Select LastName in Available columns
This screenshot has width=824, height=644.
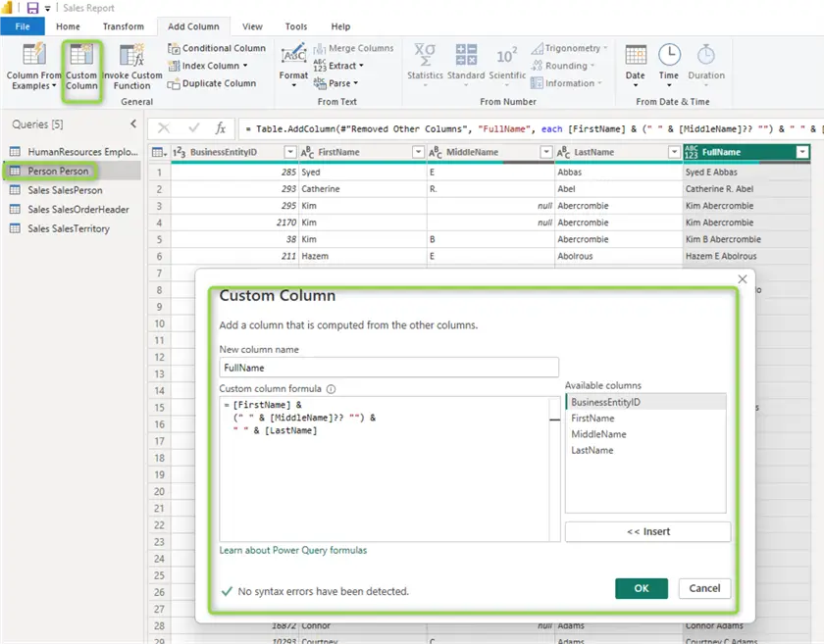pyautogui.click(x=645, y=451)
